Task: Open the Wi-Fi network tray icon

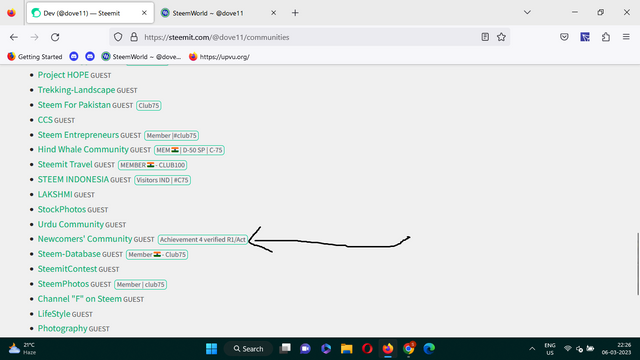Action: click(568, 349)
